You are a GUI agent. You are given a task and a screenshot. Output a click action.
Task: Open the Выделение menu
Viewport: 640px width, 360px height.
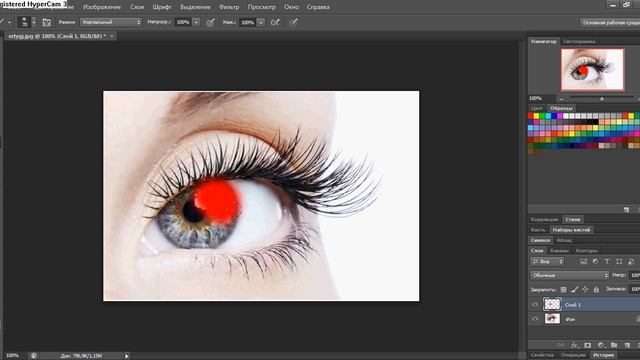[195, 7]
